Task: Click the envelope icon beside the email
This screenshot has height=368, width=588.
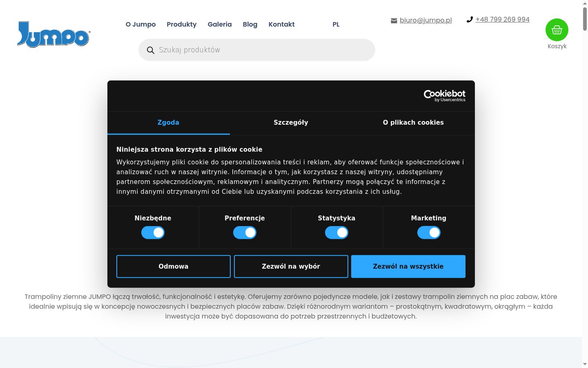Action: (394, 20)
